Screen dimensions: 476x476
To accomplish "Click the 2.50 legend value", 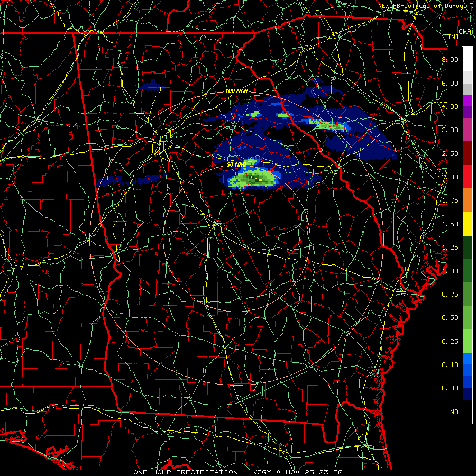I will pyautogui.click(x=450, y=153).
